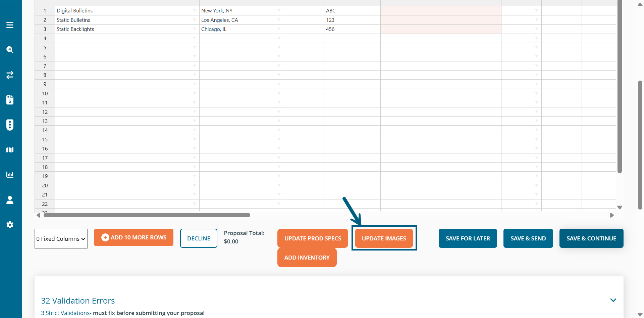This screenshot has width=644, height=318.
Task: Open dropdown arrow in New York, NY cell
Action: (279, 11)
